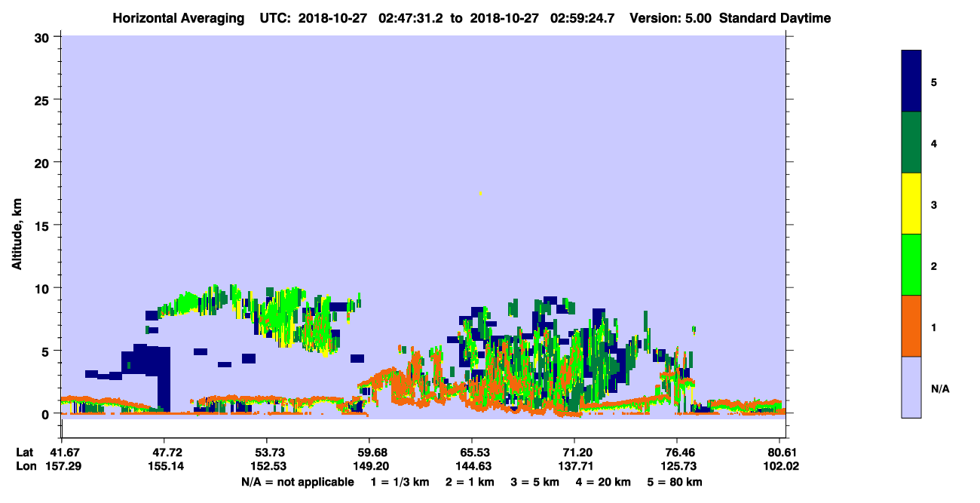Click the 'Lat' row label
Screen dimensions: 980x503
(x=24, y=452)
